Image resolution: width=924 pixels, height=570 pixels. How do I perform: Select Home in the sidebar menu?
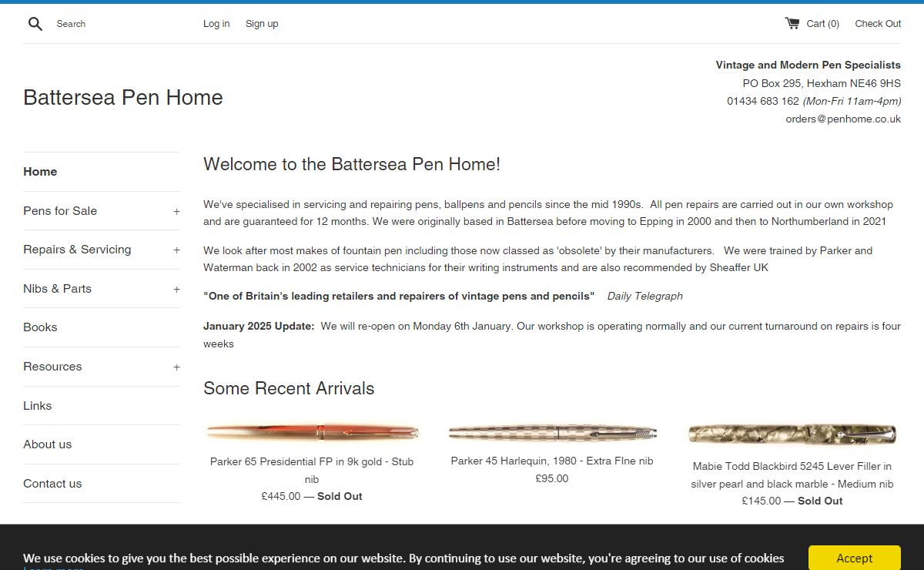point(40,172)
